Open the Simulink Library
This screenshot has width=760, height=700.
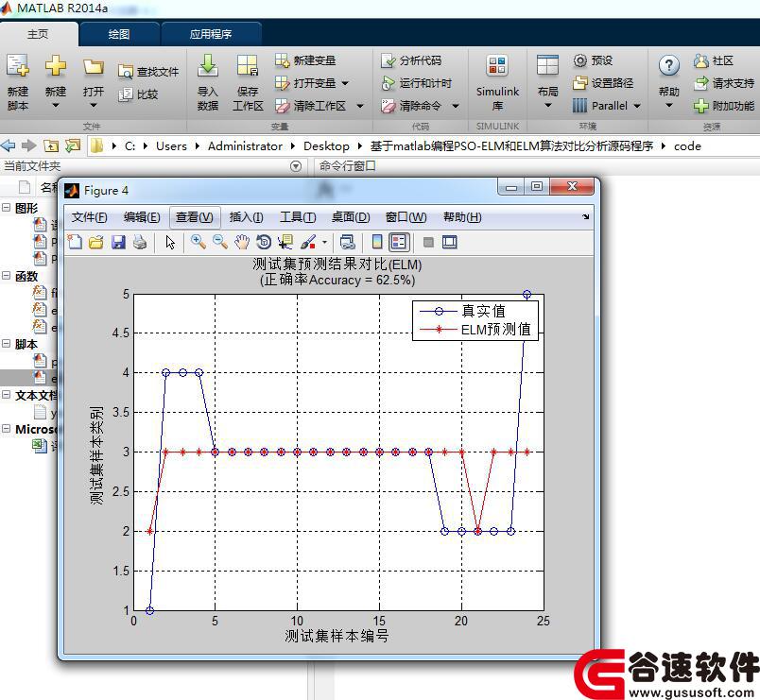tap(497, 81)
